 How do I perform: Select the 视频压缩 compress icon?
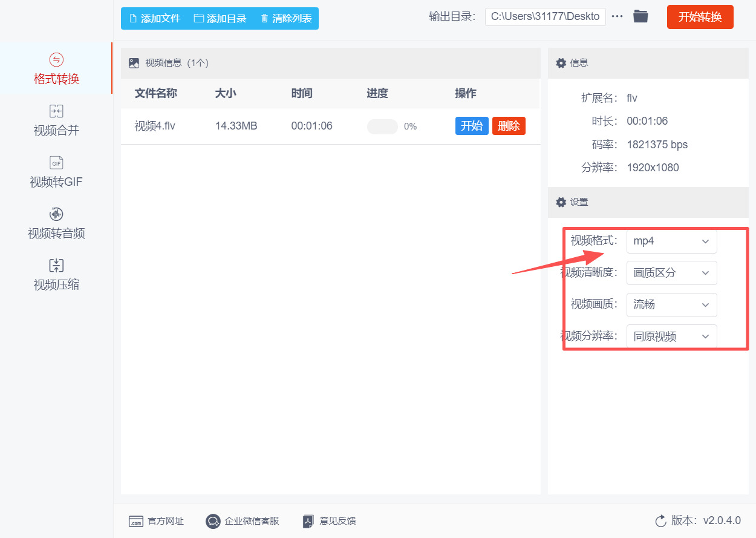click(56, 266)
